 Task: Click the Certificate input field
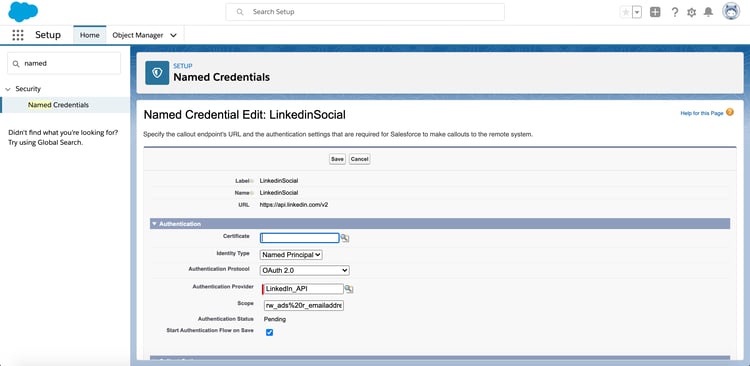(300, 238)
